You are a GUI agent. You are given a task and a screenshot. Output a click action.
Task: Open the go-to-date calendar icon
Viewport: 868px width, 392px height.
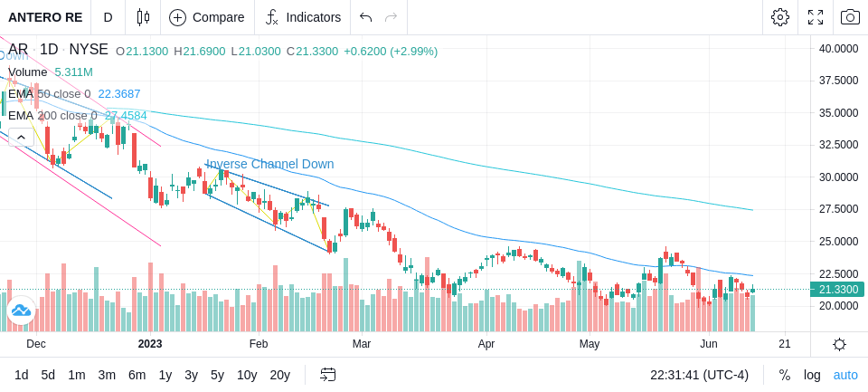pyautogui.click(x=327, y=376)
